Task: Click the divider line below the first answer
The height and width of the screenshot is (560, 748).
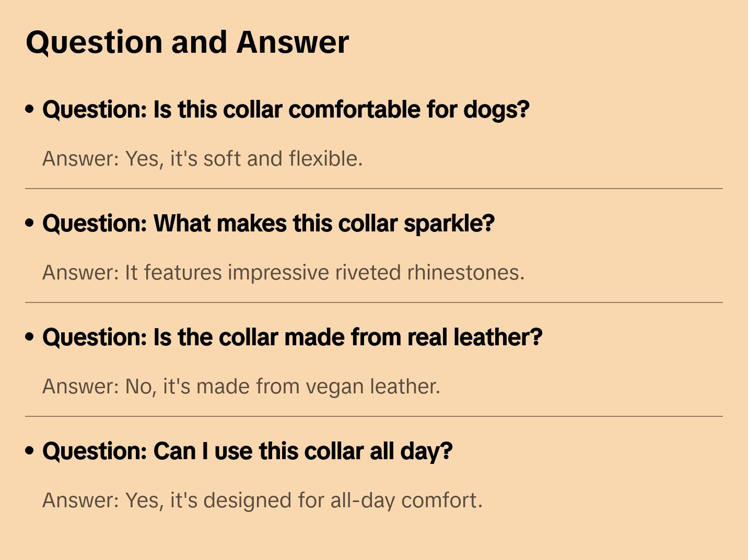Action: 373,189
